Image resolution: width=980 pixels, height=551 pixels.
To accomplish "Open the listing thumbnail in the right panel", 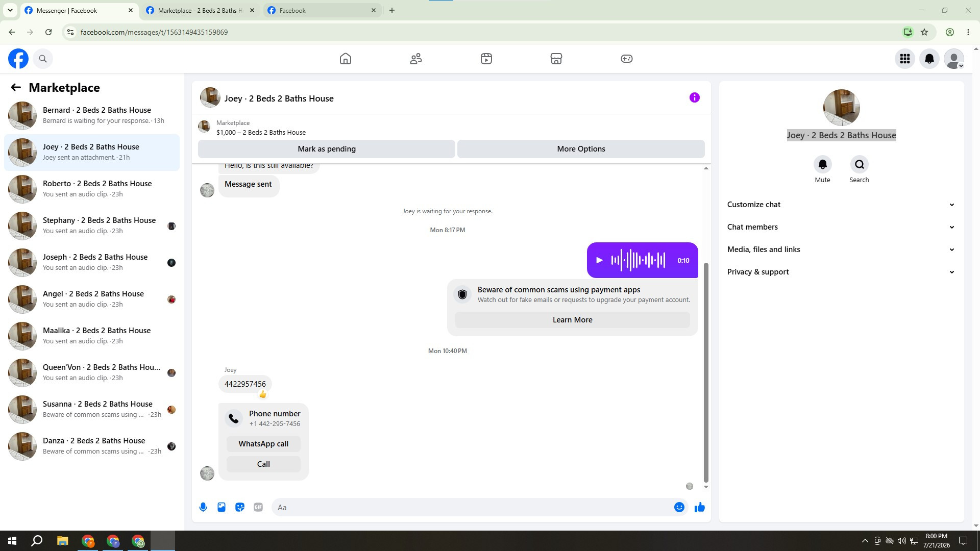I will coord(841,108).
